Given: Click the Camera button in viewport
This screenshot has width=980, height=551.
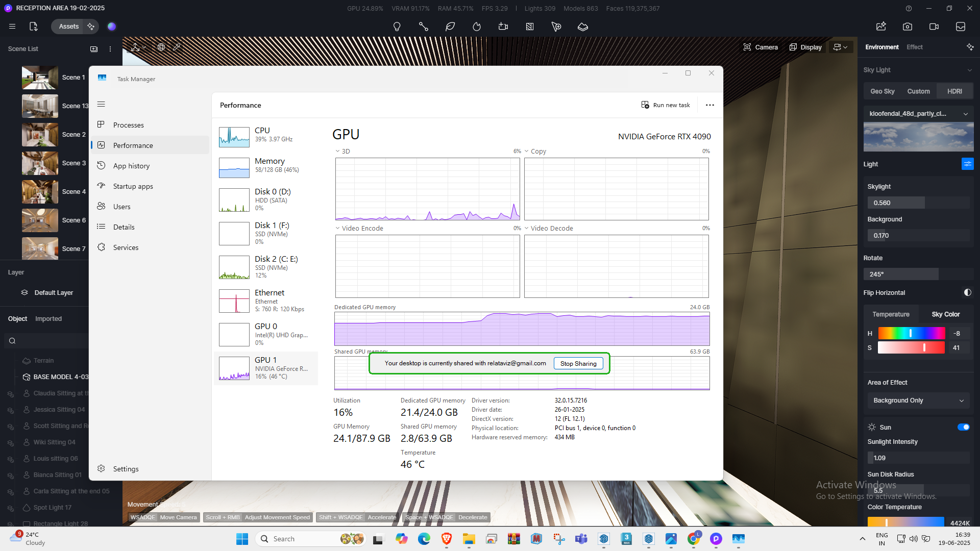Looking at the screenshot, I should tap(761, 47).
